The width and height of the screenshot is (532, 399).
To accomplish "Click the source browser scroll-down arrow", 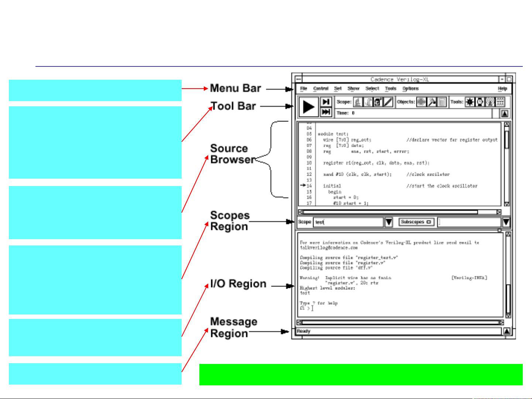I will click(x=507, y=204).
